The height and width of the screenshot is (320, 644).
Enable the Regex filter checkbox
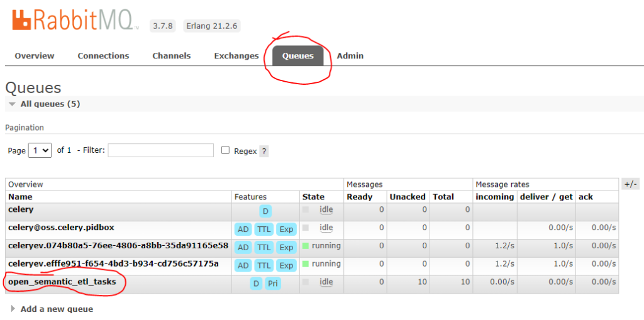click(x=226, y=151)
